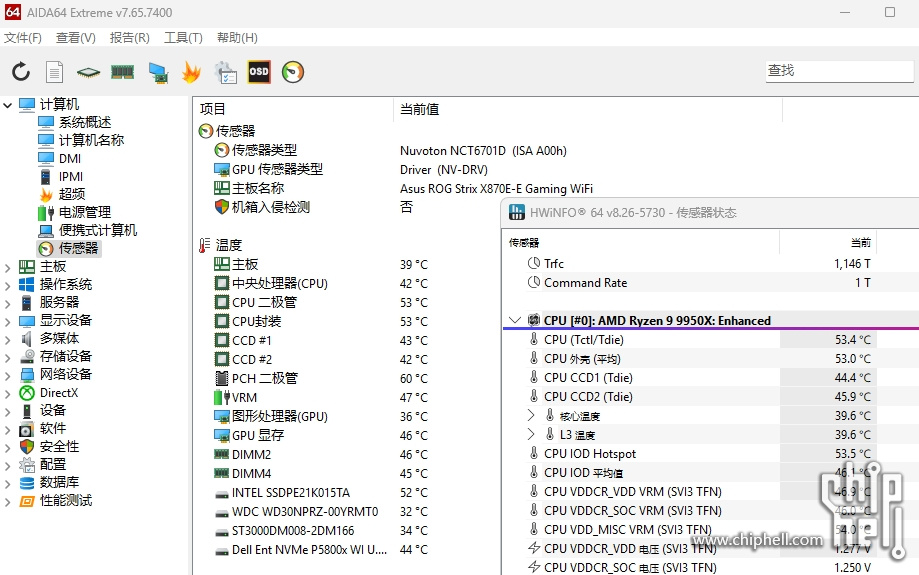Open the 查看(V) menu
Image resolution: width=919 pixels, height=575 pixels.
point(76,38)
